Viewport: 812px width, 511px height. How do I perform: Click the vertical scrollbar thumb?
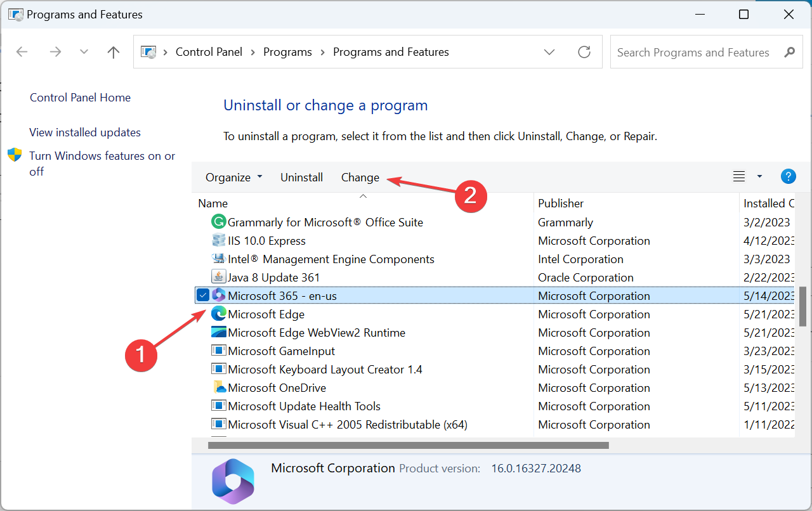pos(802,306)
